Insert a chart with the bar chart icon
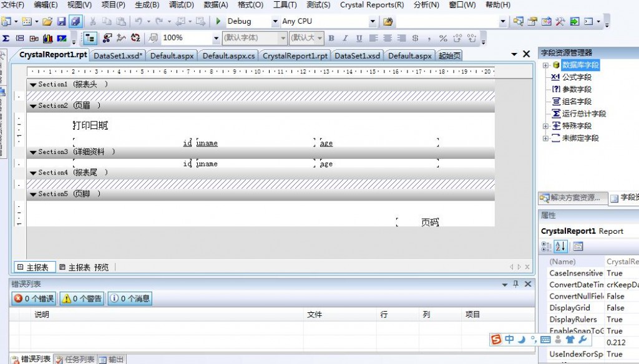The width and height of the screenshot is (639, 364). click(47, 38)
